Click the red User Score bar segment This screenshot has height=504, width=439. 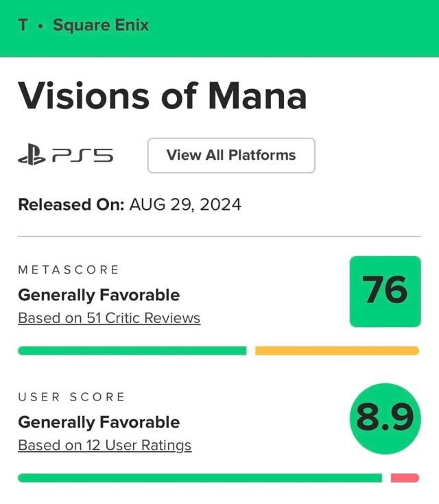tap(405, 478)
